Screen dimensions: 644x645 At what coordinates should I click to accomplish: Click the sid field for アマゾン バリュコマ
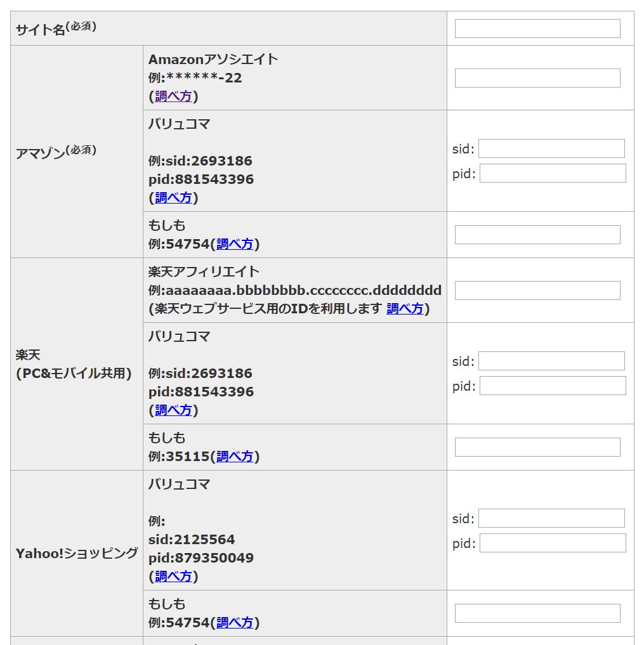click(x=551, y=148)
